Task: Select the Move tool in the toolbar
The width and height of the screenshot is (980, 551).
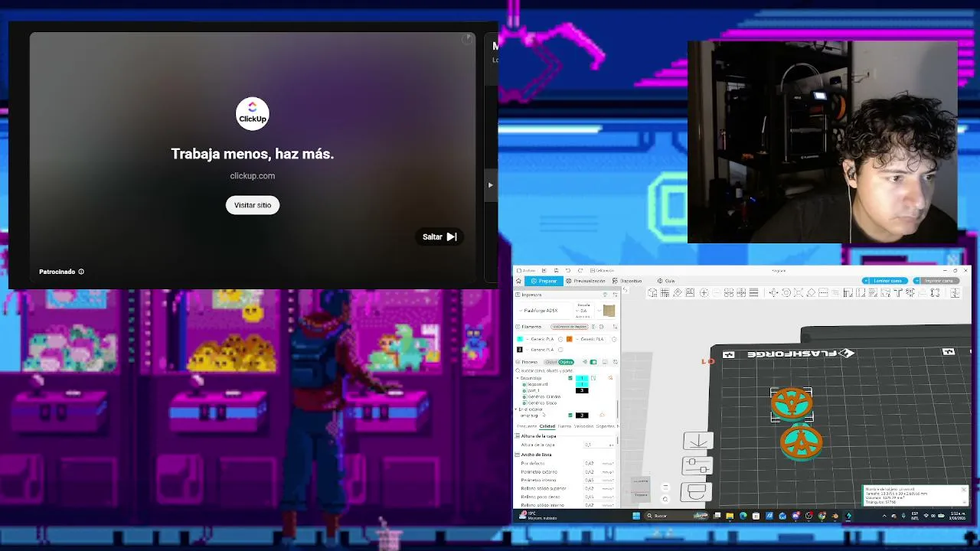Action: [774, 292]
